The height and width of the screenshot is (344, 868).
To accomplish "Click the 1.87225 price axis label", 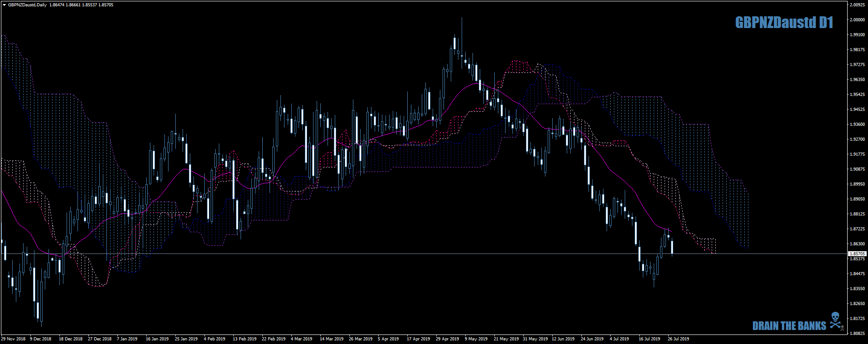I will point(857,229).
